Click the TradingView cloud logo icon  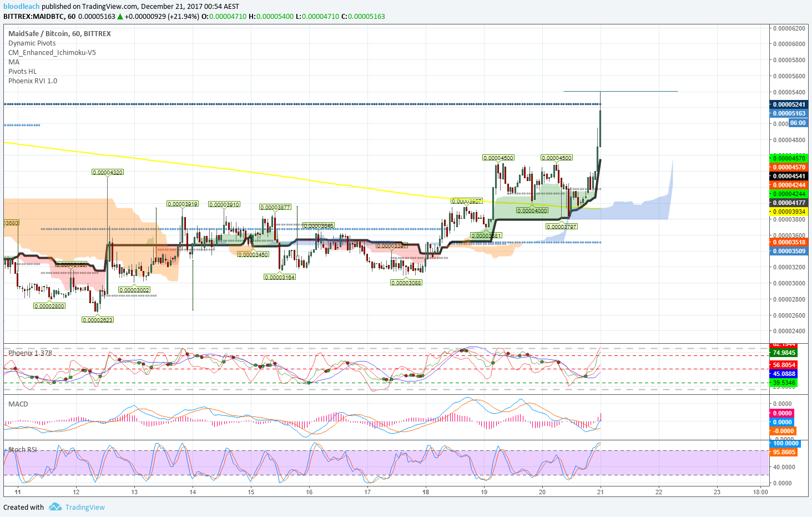(55, 507)
